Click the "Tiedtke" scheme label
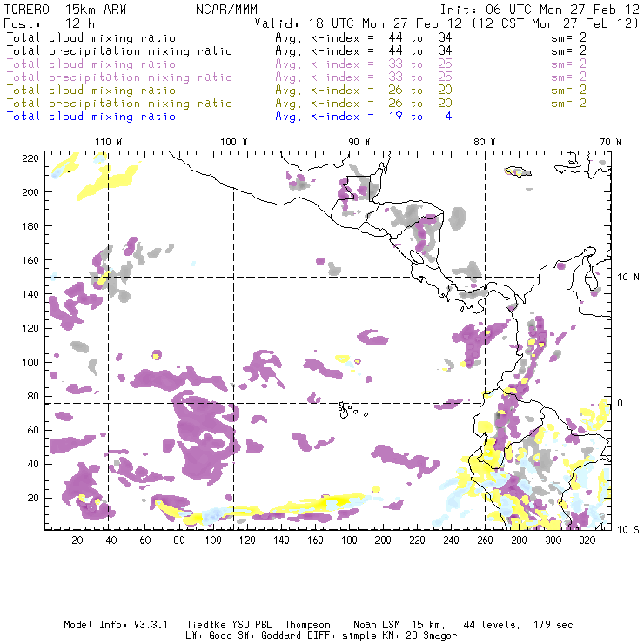This screenshot has width=644, height=644. 205,625
